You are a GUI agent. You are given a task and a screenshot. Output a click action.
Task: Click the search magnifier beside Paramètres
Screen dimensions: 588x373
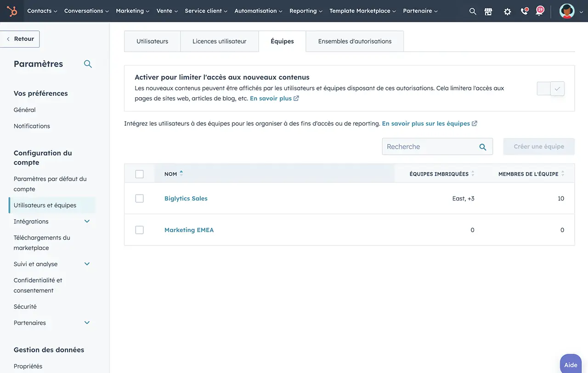tap(88, 64)
